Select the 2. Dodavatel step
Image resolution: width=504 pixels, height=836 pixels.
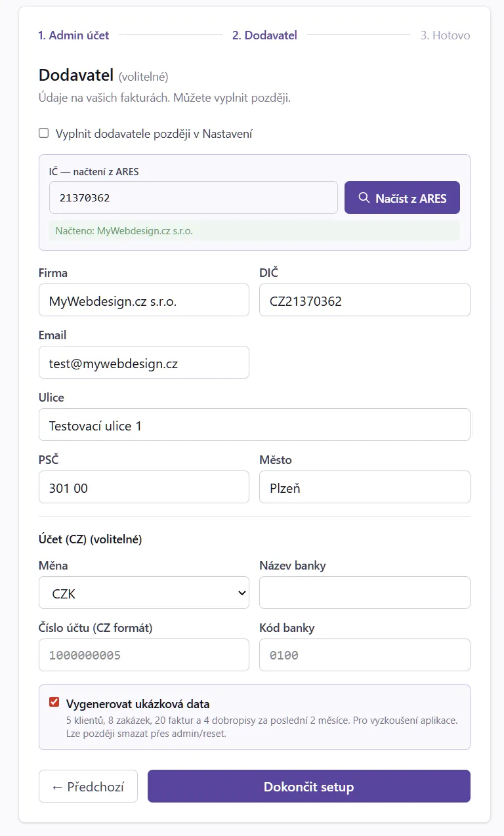click(x=264, y=35)
